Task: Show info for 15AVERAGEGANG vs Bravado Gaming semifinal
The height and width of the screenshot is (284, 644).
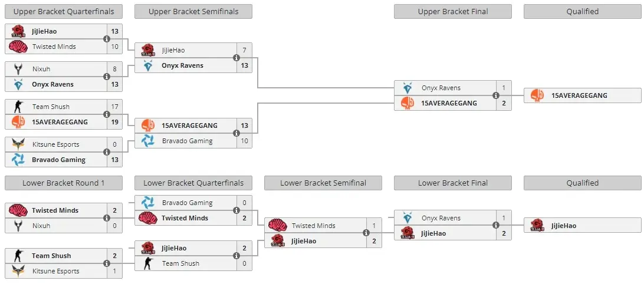Action: point(236,133)
